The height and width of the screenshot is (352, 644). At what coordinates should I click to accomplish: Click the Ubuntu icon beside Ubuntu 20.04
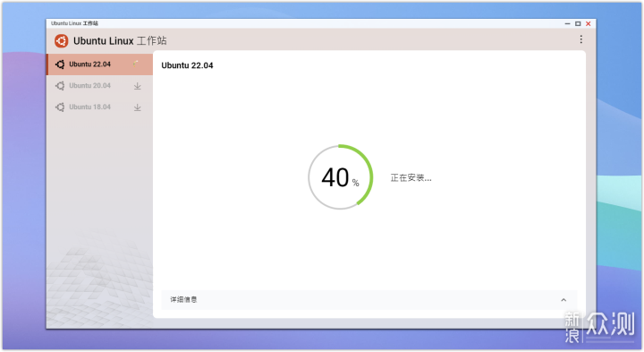(60, 85)
